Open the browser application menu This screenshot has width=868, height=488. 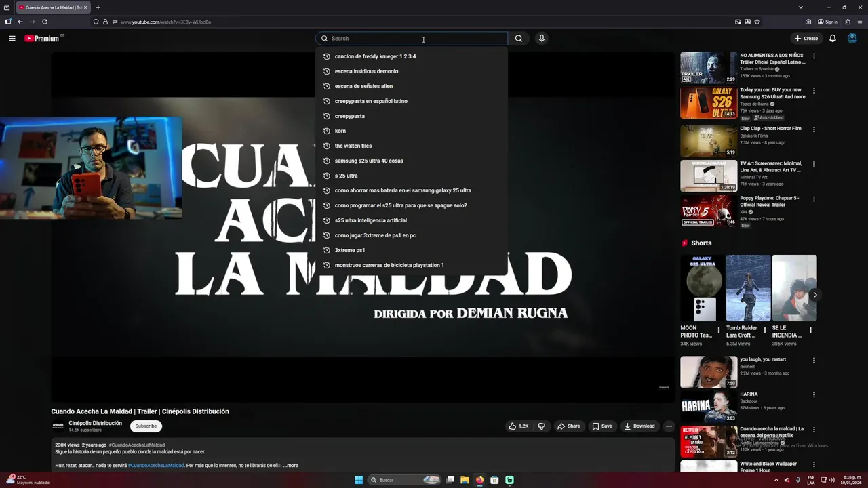860,22
